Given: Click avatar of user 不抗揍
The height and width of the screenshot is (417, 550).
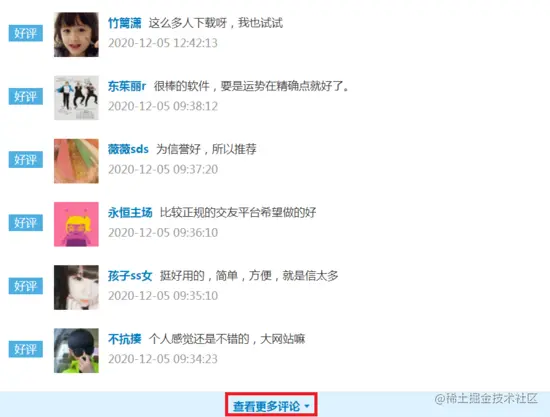Looking at the screenshot, I should point(76,350).
